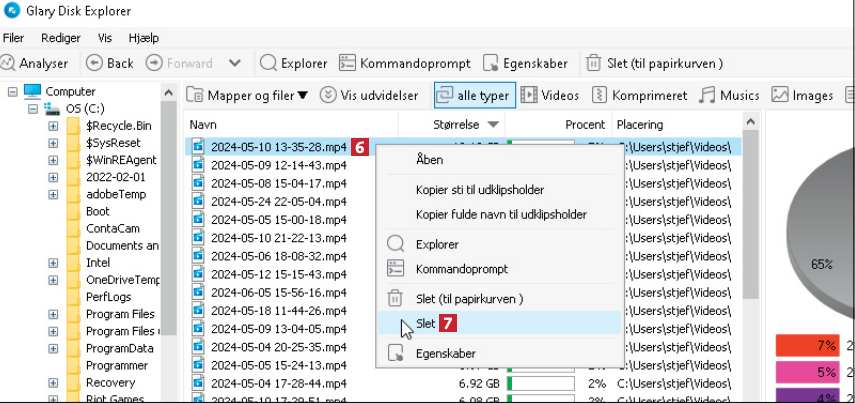Expand the Program Files folder node
Viewport: 855px width, 403px height.
pos(53,314)
